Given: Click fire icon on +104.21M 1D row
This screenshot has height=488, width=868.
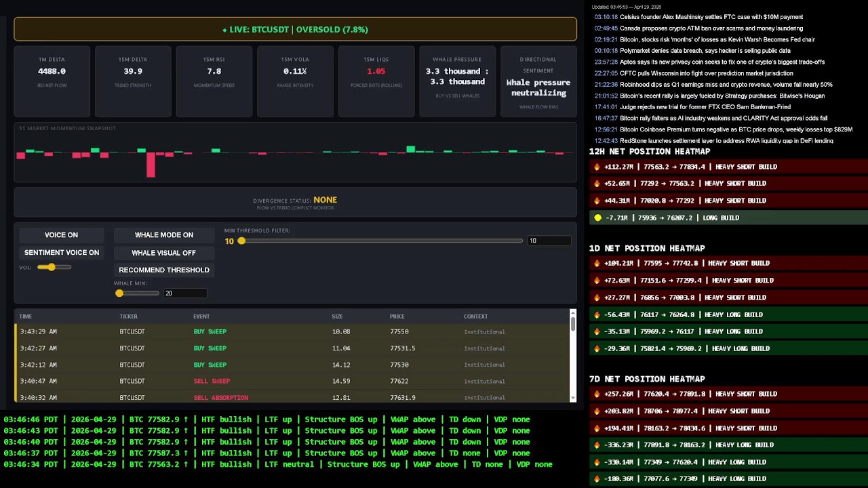Looking at the screenshot, I should tap(597, 263).
